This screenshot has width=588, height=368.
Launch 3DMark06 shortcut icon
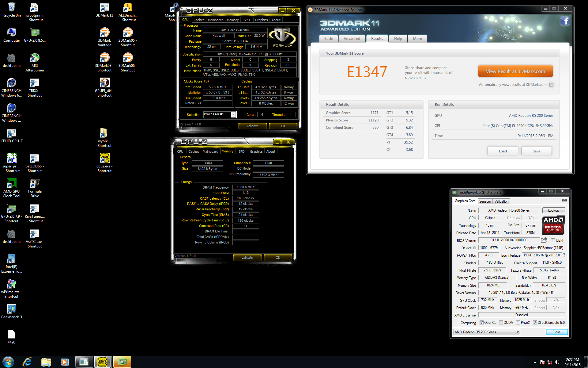click(x=128, y=63)
